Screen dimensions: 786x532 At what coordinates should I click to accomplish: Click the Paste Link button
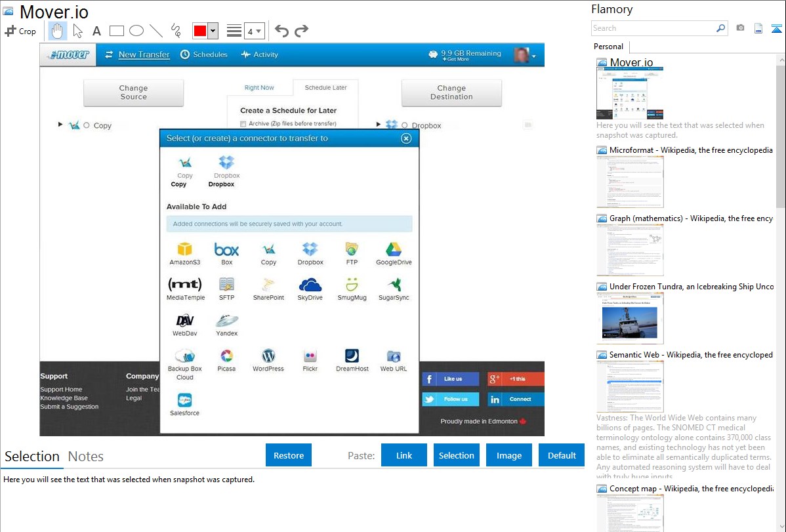(x=404, y=455)
